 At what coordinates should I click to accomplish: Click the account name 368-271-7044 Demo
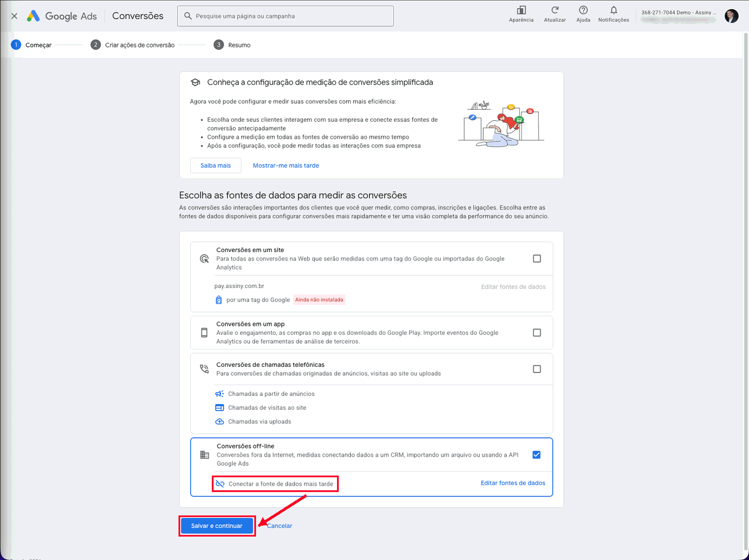[679, 12]
